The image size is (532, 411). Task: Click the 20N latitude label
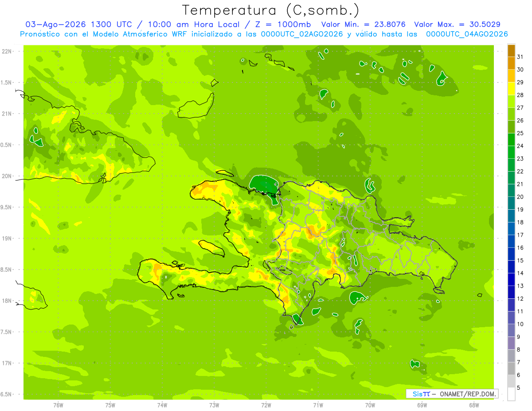tap(7, 176)
